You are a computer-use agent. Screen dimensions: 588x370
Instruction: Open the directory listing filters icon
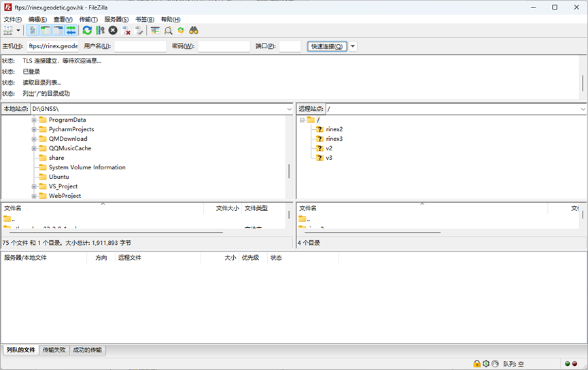[155, 31]
